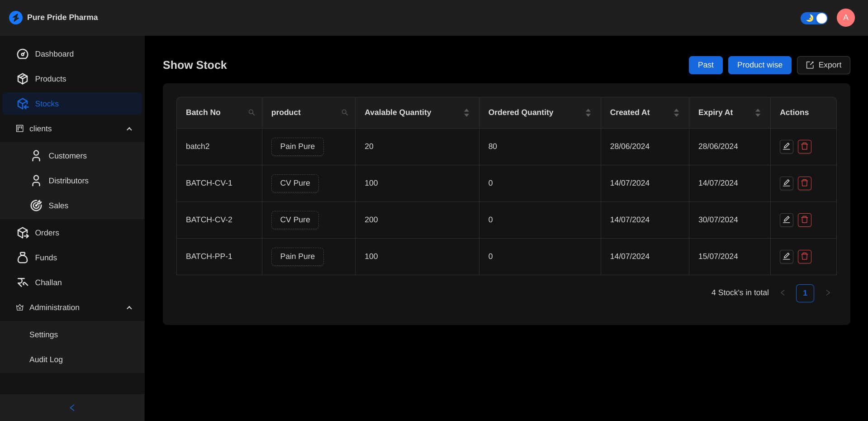Click the Pain Pure tag in batch2 row
The image size is (868, 421).
pos(297,147)
